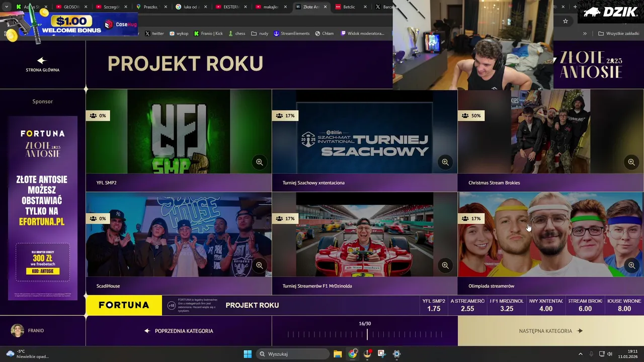
Task: Open Windows Start menu
Action: point(248,354)
